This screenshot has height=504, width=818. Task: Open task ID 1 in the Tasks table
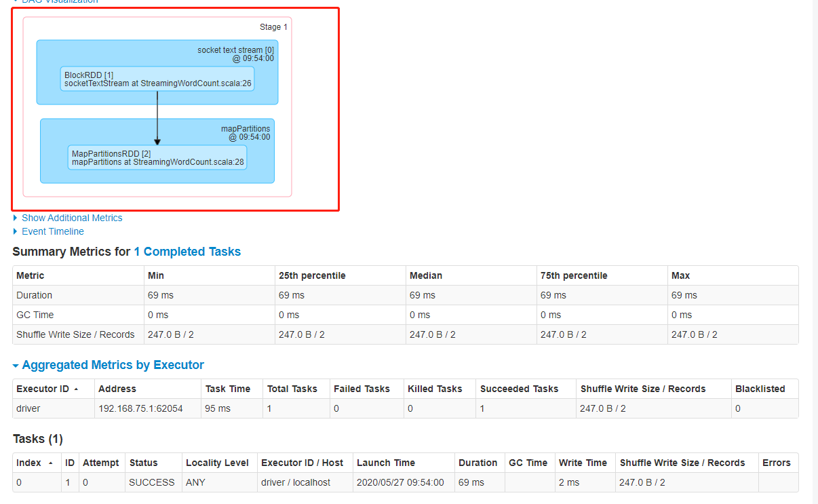(68, 482)
